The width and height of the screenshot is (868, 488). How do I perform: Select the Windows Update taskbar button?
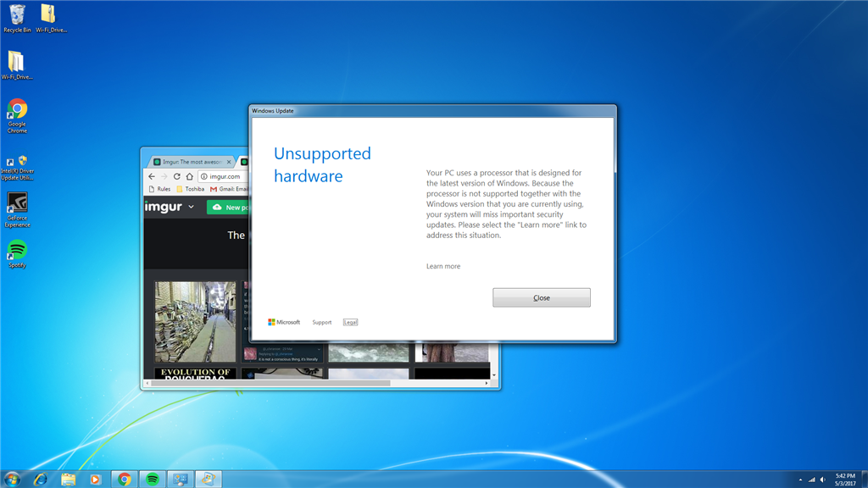(209, 480)
